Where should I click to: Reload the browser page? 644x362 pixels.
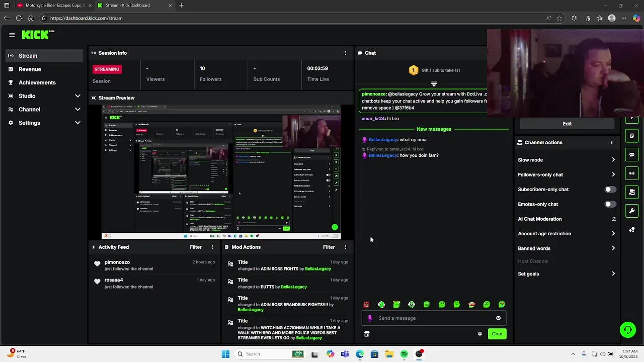tap(19, 18)
